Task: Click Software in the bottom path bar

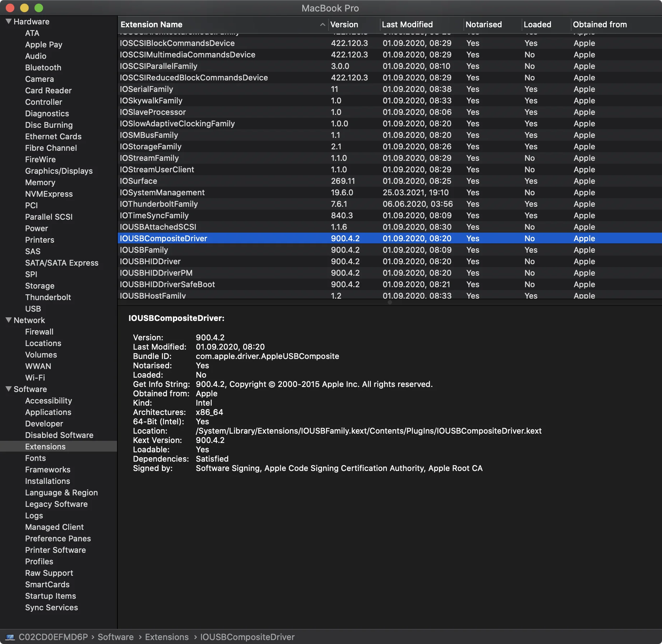Action: pyautogui.click(x=116, y=637)
